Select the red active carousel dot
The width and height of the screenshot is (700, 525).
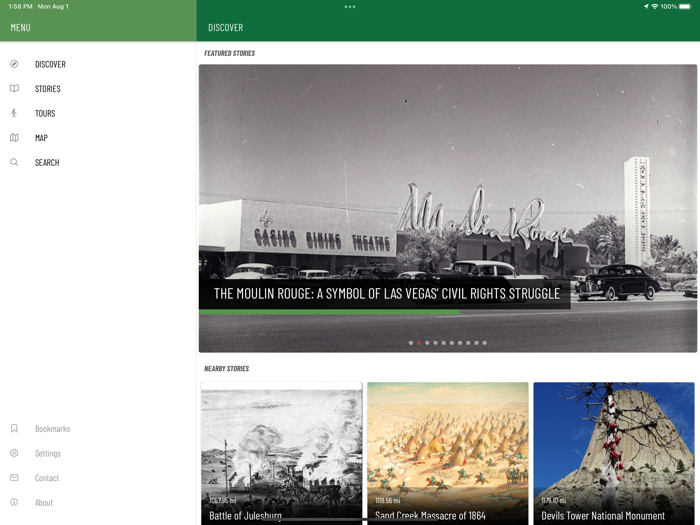[419, 343]
